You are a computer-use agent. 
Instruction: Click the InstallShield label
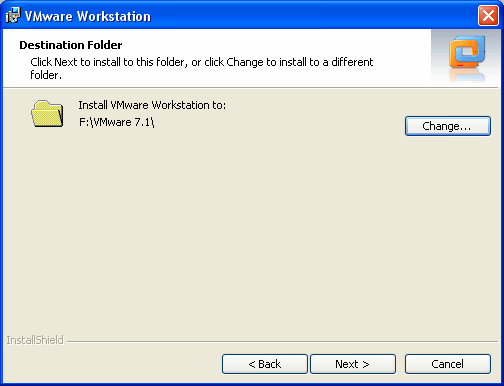tap(35, 340)
